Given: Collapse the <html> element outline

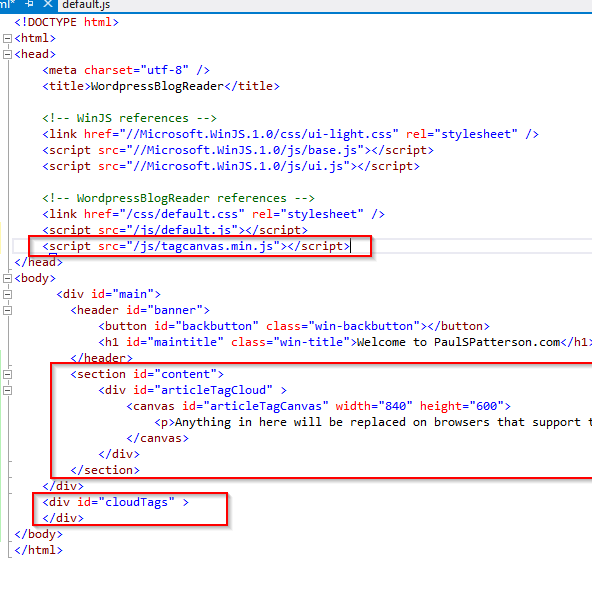Looking at the screenshot, I should click(7, 38).
